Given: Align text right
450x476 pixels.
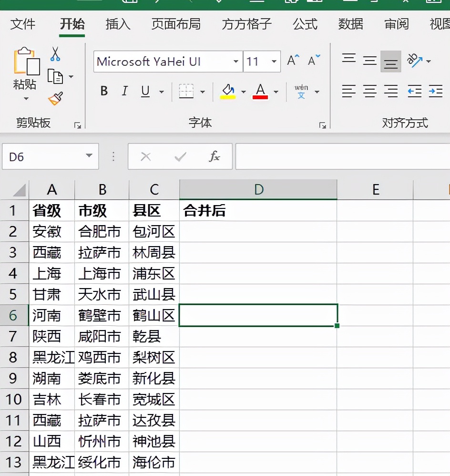Looking at the screenshot, I should click(391, 91).
